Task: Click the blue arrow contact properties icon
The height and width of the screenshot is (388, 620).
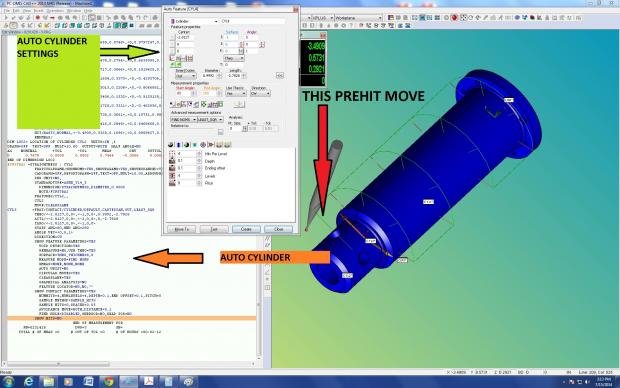Action: click(x=179, y=145)
